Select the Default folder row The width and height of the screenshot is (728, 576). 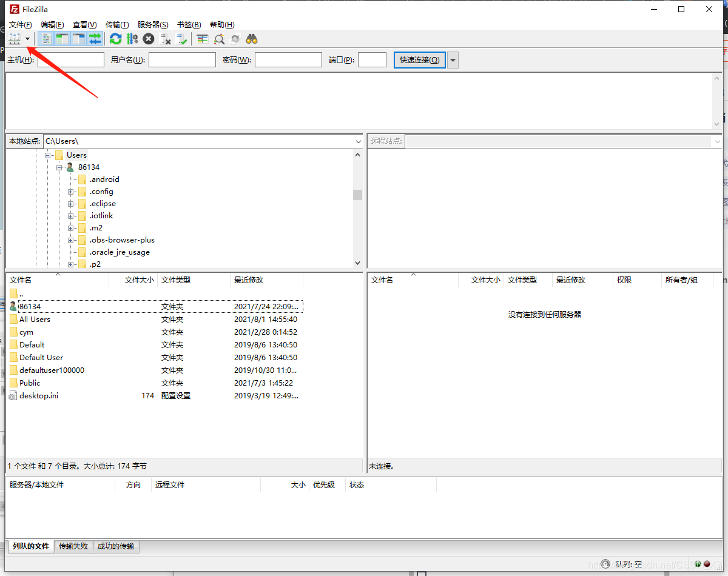pyautogui.click(x=154, y=345)
